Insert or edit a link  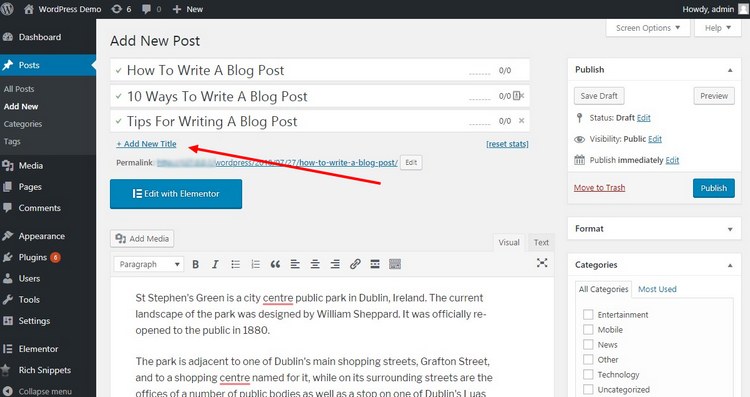[x=355, y=264]
